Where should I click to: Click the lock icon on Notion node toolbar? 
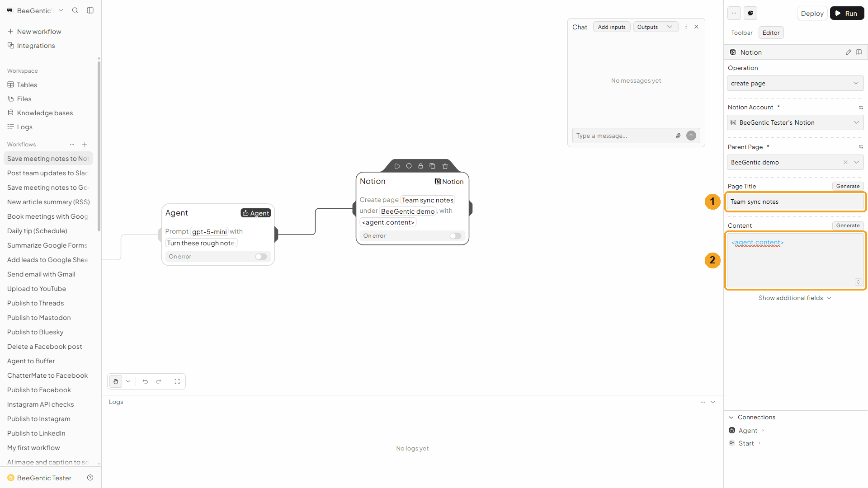[x=420, y=166]
